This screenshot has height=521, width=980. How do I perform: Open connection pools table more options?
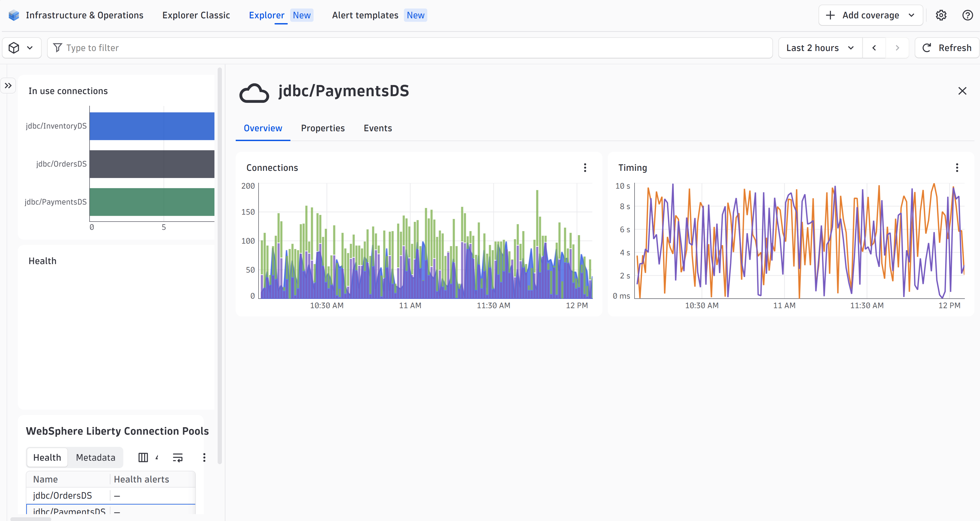(x=204, y=457)
